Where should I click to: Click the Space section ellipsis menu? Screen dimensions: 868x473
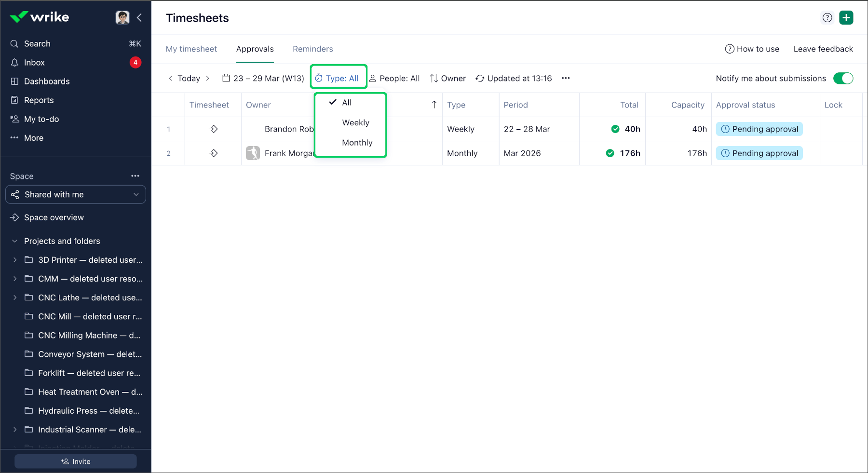point(135,176)
